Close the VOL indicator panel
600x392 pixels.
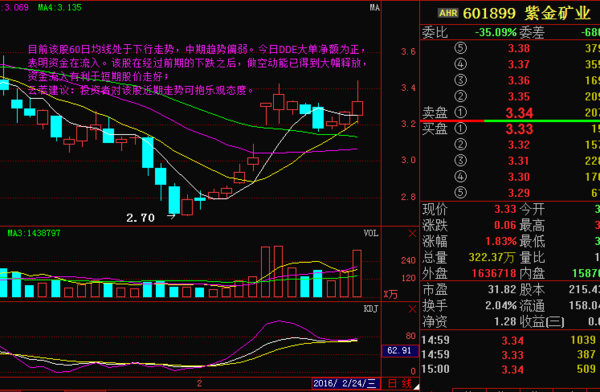click(x=412, y=234)
